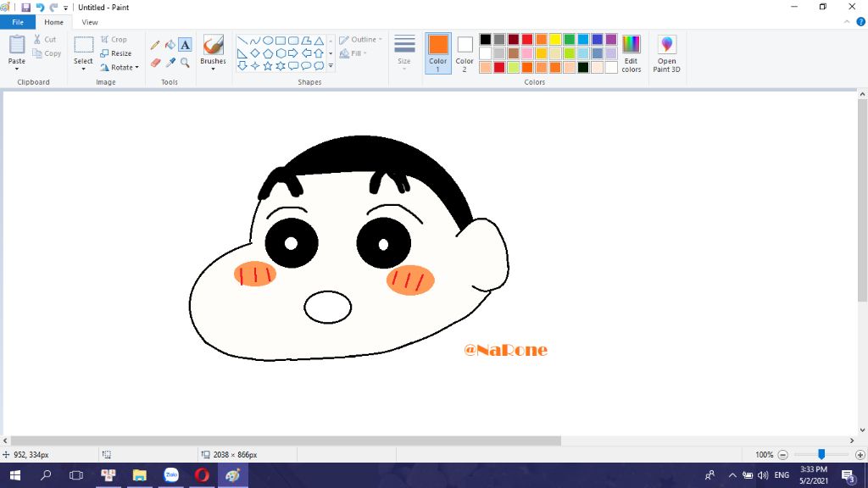Pick the Right triangle shape
This screenshot has width=868, height=488.
(242, 53)
